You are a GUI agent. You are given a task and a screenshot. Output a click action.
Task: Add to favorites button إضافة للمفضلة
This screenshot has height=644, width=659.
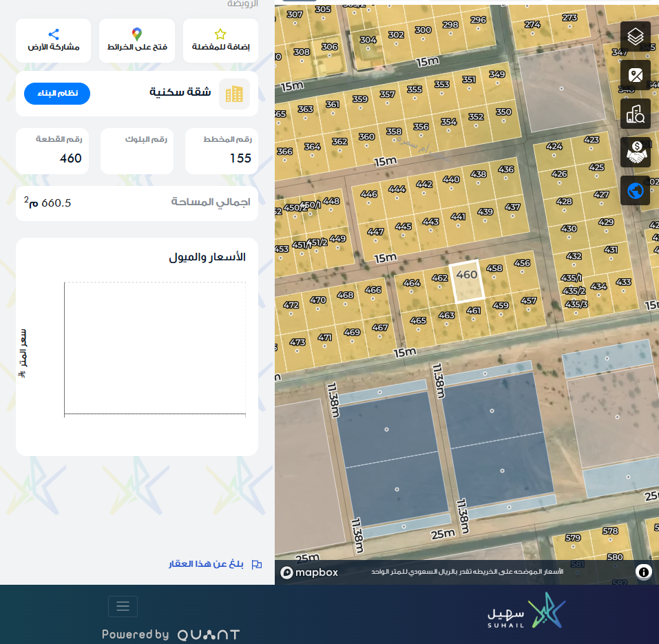(220, 41)
